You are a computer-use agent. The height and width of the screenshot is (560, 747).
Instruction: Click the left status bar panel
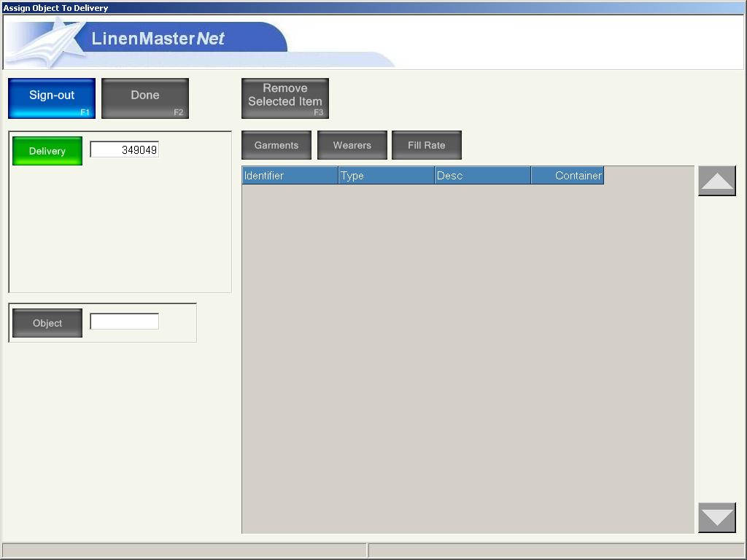coord(184,550)
